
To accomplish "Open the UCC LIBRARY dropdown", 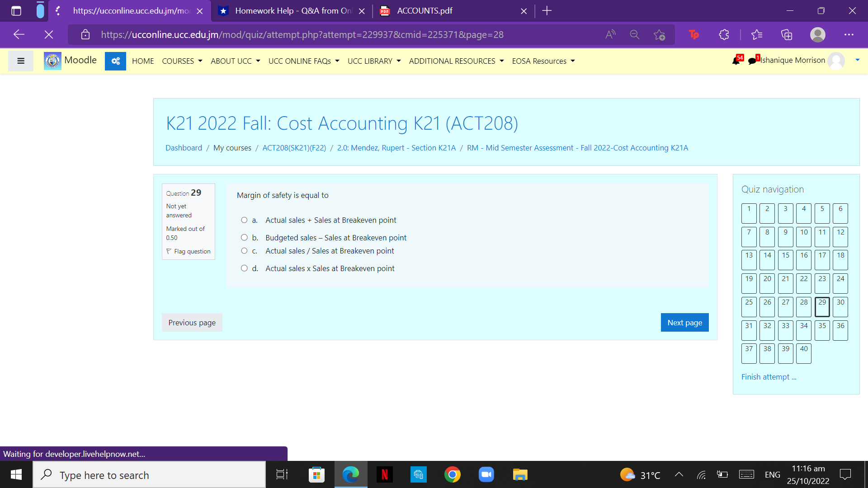I will click(x=374, y=61).
